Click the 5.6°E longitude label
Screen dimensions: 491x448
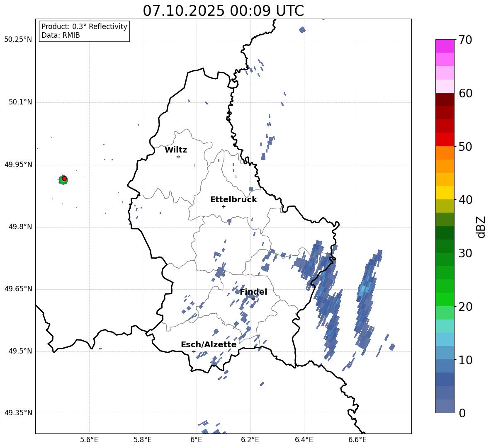pos(89,440)
